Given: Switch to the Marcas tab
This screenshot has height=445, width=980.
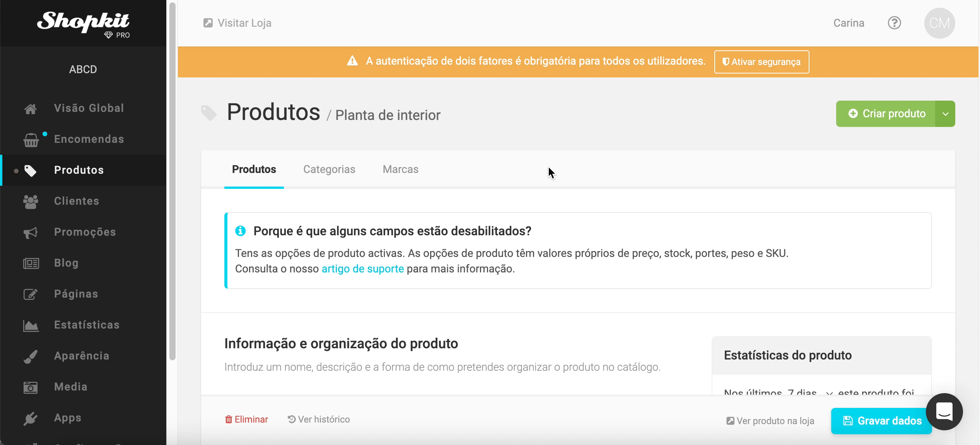Looking at the screenshot, I should (400, 169).
